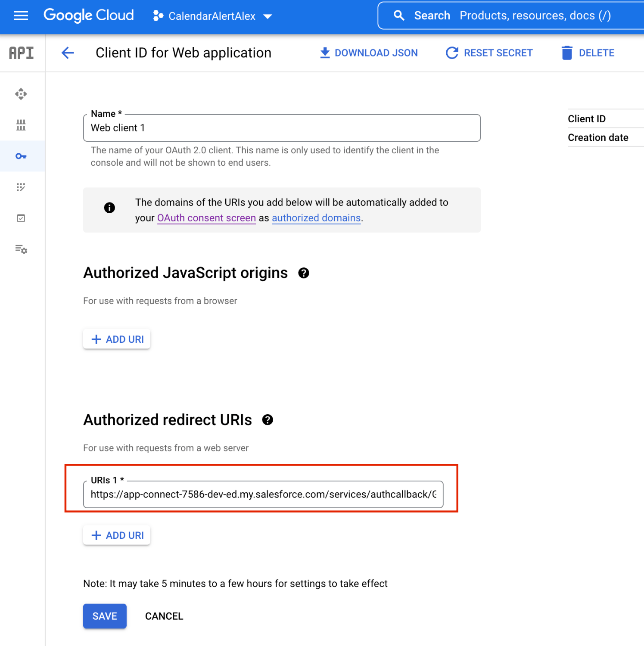Viewport: 644px width, 646px height.
Task: Click Download JSON
Action: 369,53
